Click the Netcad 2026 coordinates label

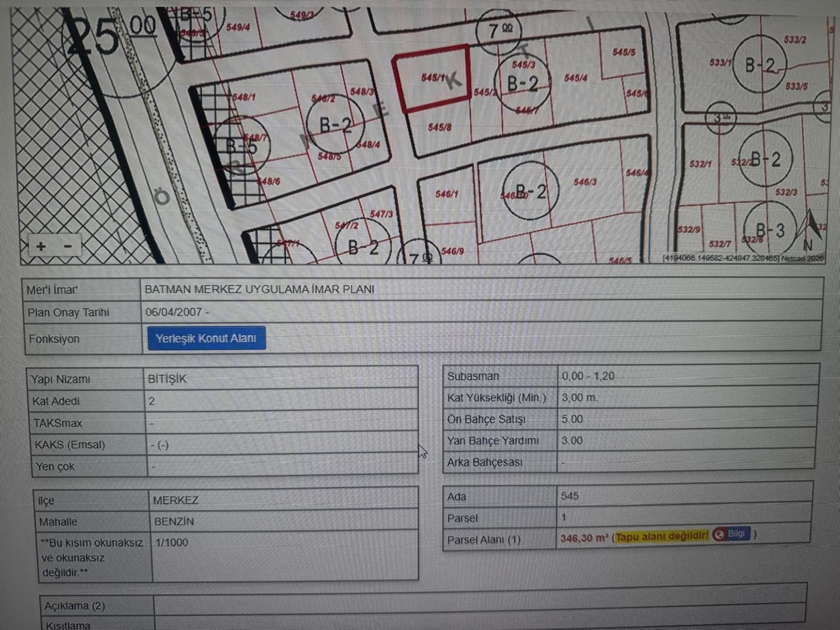click(743, 258)
